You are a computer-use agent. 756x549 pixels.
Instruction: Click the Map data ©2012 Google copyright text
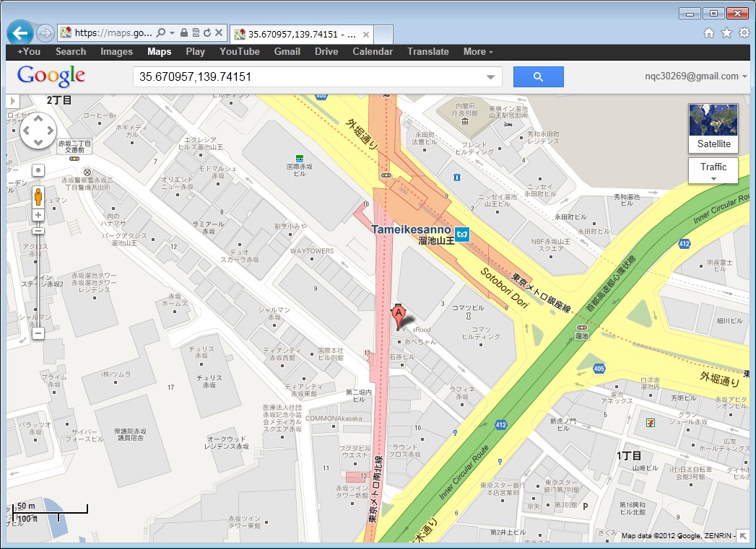(x=677, y=535)
